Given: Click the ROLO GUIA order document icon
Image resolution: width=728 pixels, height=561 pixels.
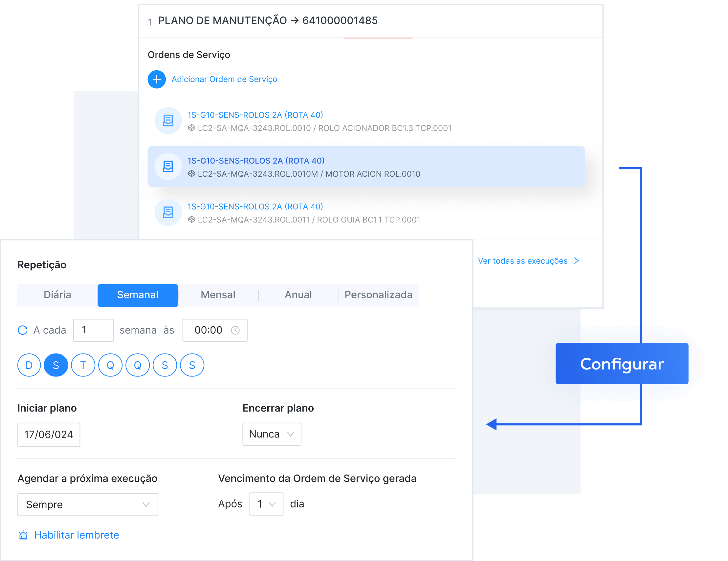Looking at the screenshot, I should [168, 212].
